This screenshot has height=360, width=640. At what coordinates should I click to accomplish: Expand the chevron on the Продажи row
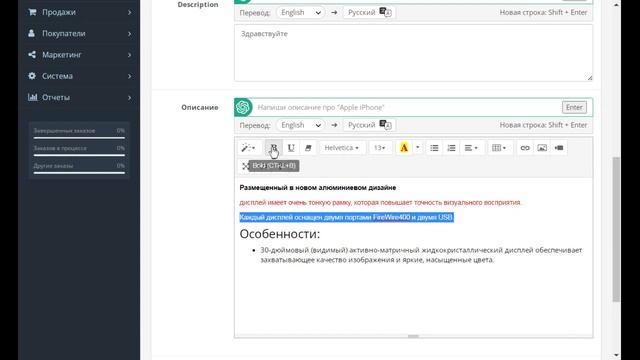click(x=129, y=12)
